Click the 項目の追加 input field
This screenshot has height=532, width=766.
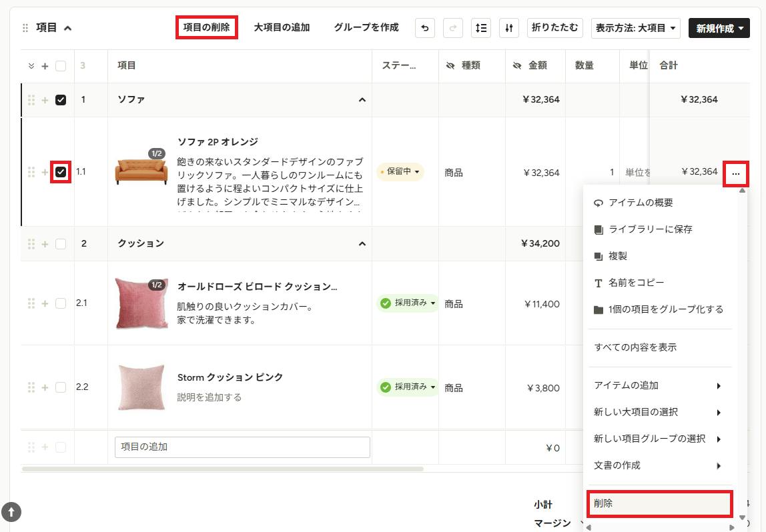click(x=242, y=447)
